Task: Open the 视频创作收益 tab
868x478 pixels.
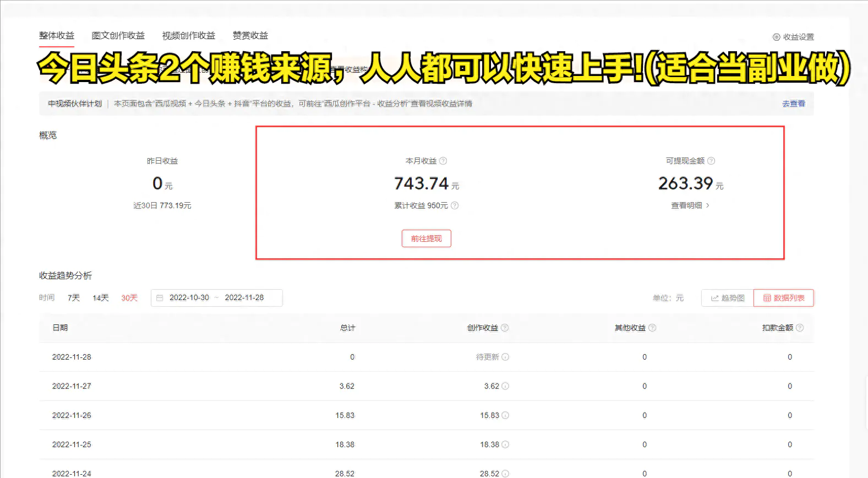Action: click(x=189, y=35)
